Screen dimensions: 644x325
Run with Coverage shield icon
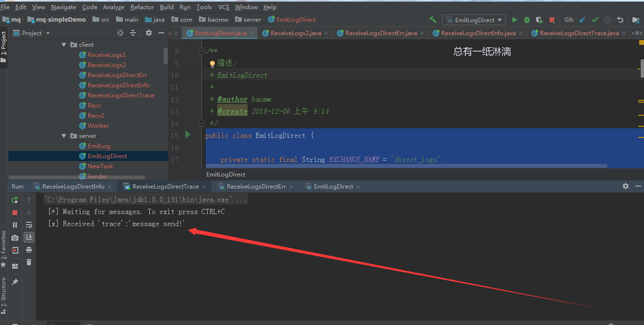point(539,20)
